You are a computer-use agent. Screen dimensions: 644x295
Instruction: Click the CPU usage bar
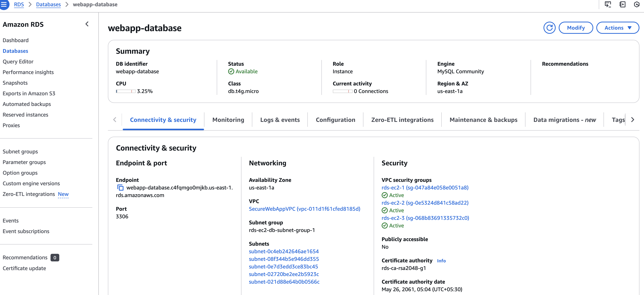tap(126, 91)
